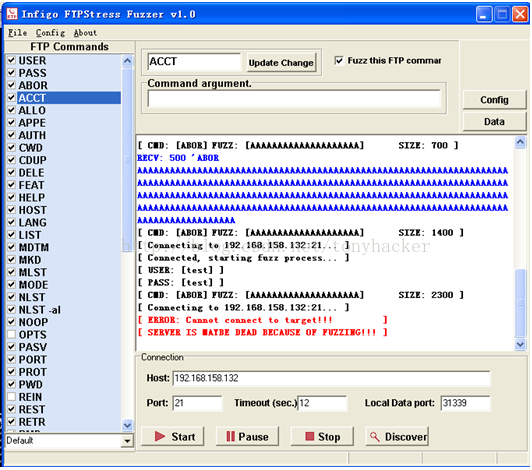Click command list scroll-up arrow
Image resolution: width=532 pixels, height=470 pixels.
pos(128,61)
